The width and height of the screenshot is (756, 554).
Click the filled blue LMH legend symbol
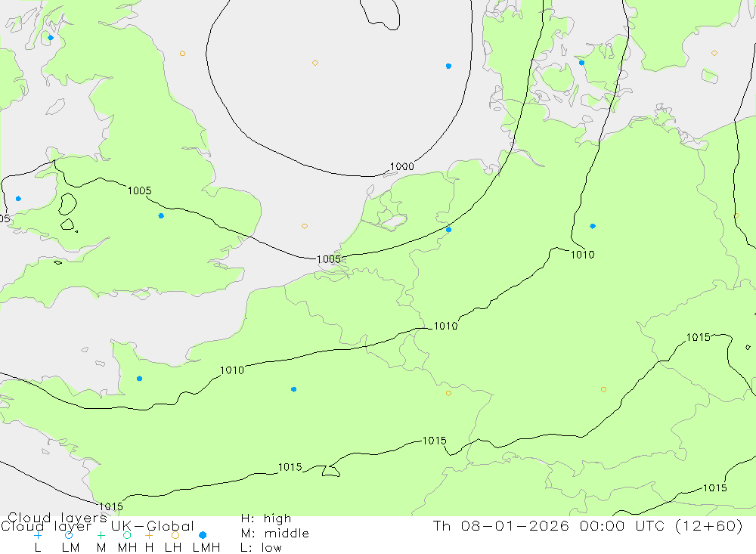tap(203, 535)
